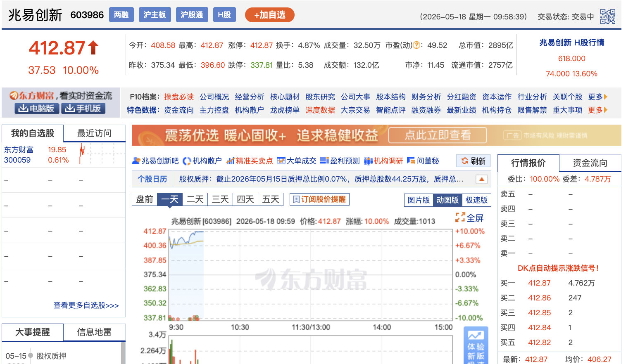This screenshot has width=633, height=364.
Task: Click the 震荡优选 ad banner
Action: point(376,135)
